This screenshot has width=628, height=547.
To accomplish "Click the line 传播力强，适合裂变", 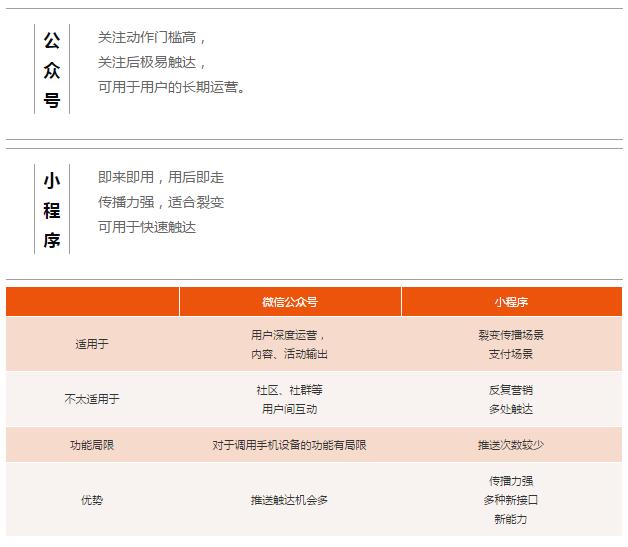I will pyautogui.click(x=161, y=202).
